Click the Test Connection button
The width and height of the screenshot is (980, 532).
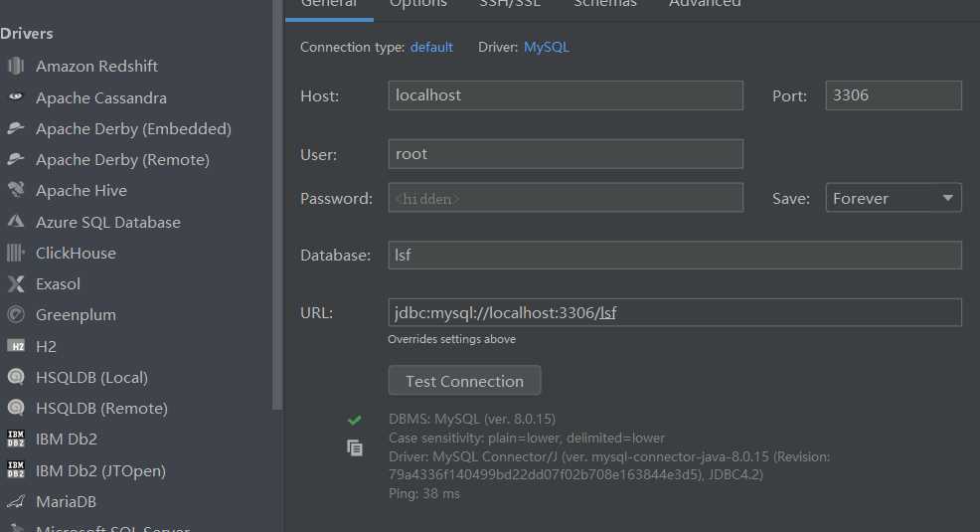coord(464,380)
